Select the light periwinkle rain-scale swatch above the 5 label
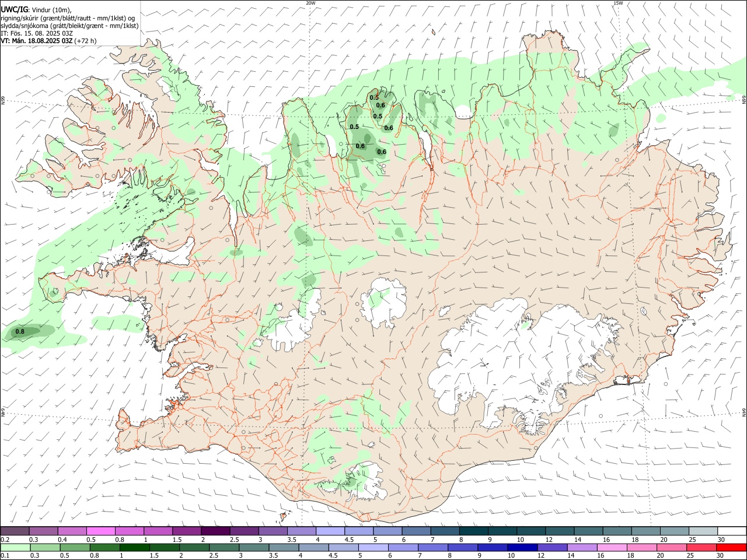Image resolution: width=747 pixels, height=560 pixels. coord(373,547)
